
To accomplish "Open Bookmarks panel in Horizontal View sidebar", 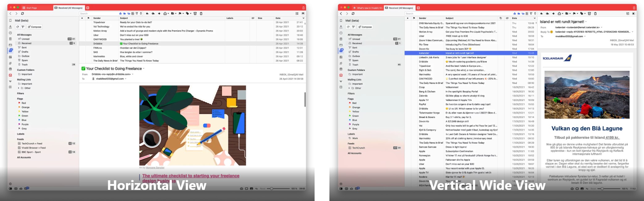I will click(x=10, y=21).
